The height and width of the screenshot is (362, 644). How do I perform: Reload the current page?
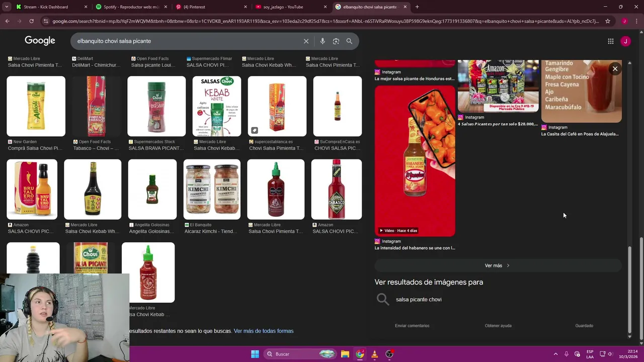point(31,21)
